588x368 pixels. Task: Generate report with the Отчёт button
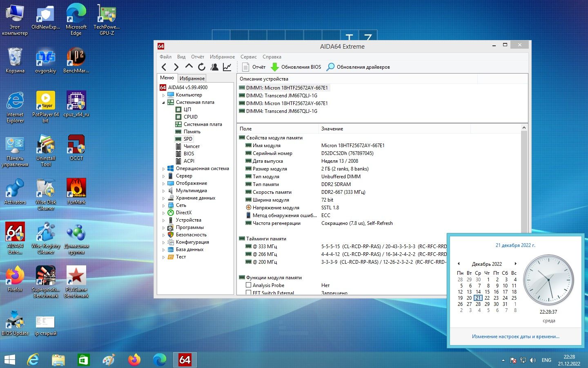254,67
